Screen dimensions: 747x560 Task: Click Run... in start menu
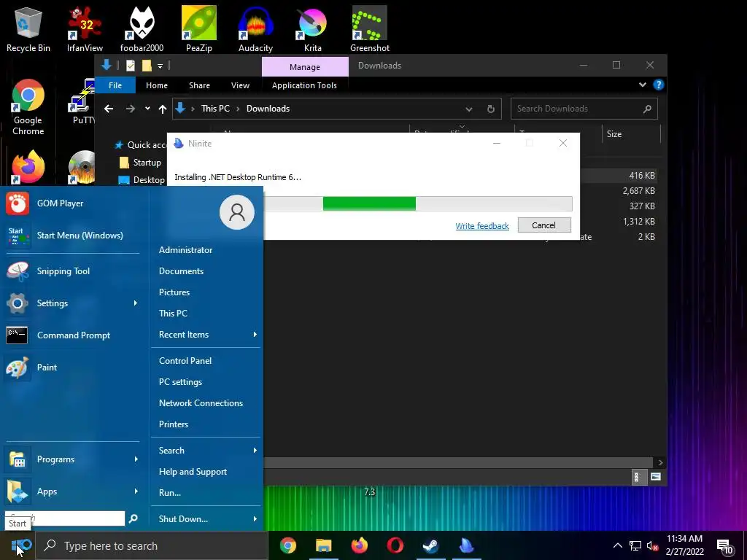click(169, 492)
